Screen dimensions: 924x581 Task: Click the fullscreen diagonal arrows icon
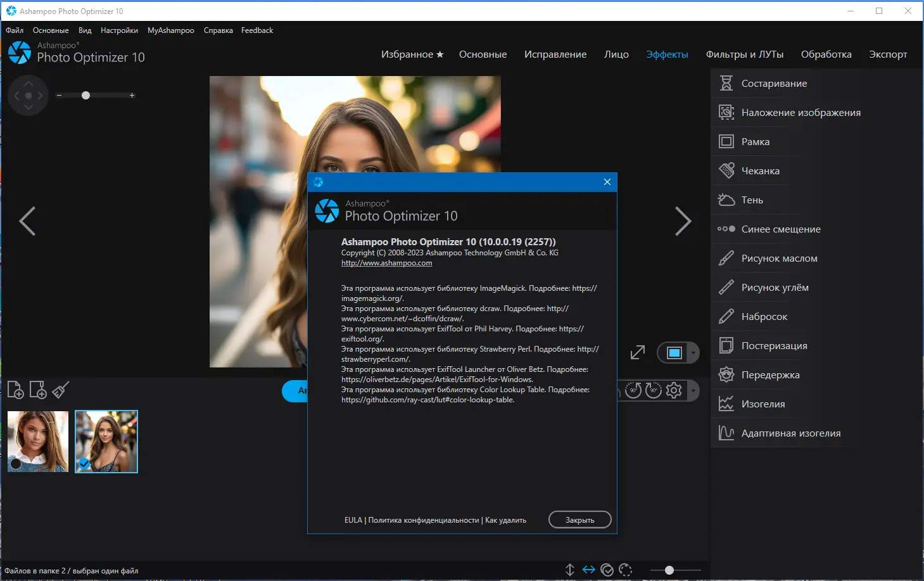(638, 353)
